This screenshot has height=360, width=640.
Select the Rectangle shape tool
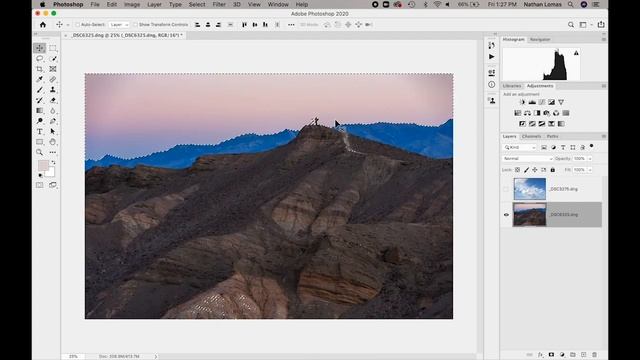tap(40, 142)
